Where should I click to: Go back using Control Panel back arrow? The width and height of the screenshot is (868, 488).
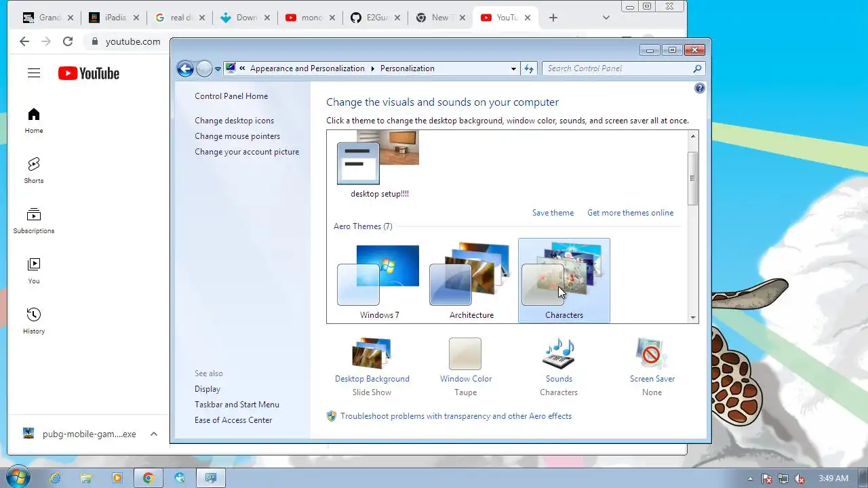click(x=185, y=68)
